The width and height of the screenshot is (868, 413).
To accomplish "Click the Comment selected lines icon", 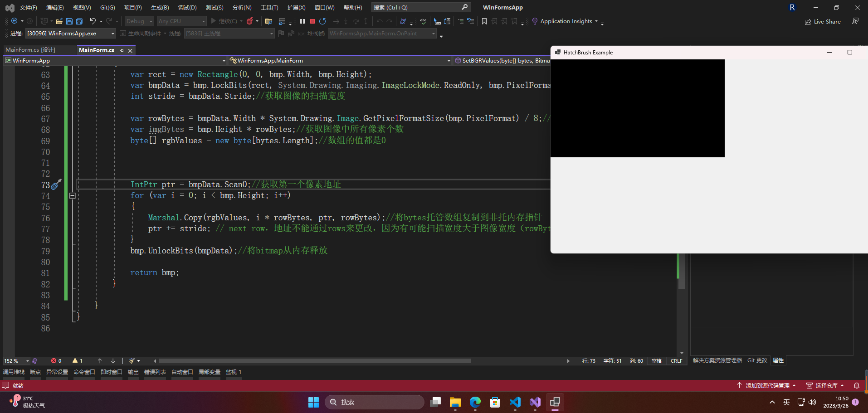I will [x=461, y=21].
